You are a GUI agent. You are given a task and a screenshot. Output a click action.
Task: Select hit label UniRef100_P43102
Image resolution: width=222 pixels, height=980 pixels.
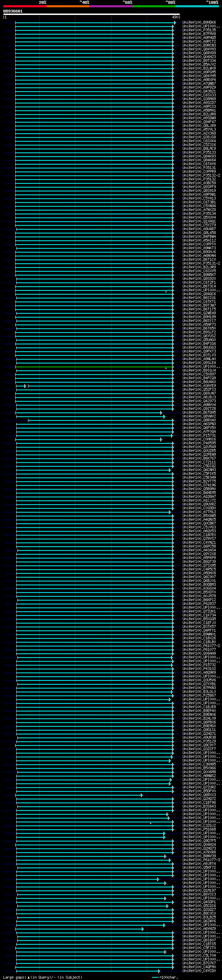pos(199,669)
